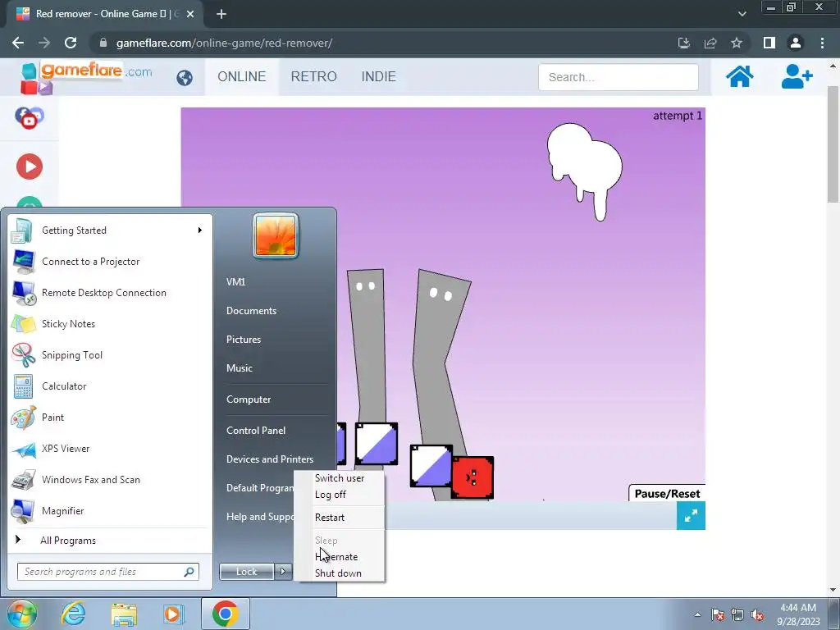Switch to ONLINE games tab
This screenshot has height=630, width=840.
coord(242,76)
